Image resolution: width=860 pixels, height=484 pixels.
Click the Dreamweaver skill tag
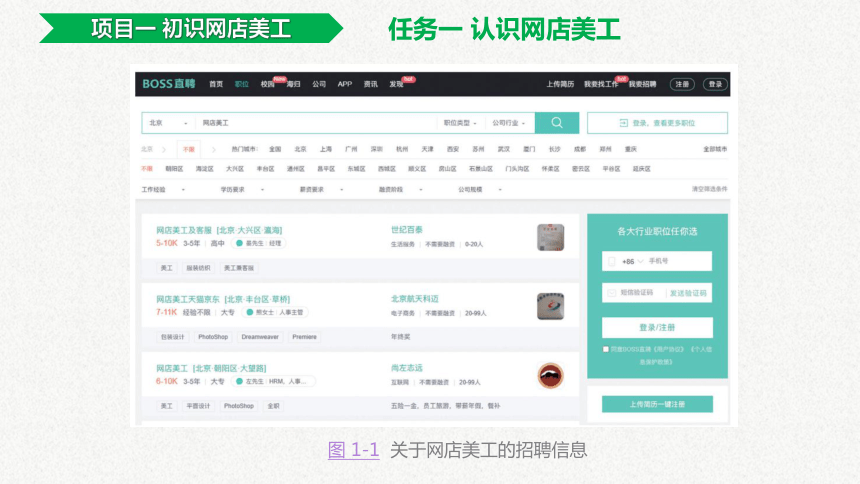[260, 337]
